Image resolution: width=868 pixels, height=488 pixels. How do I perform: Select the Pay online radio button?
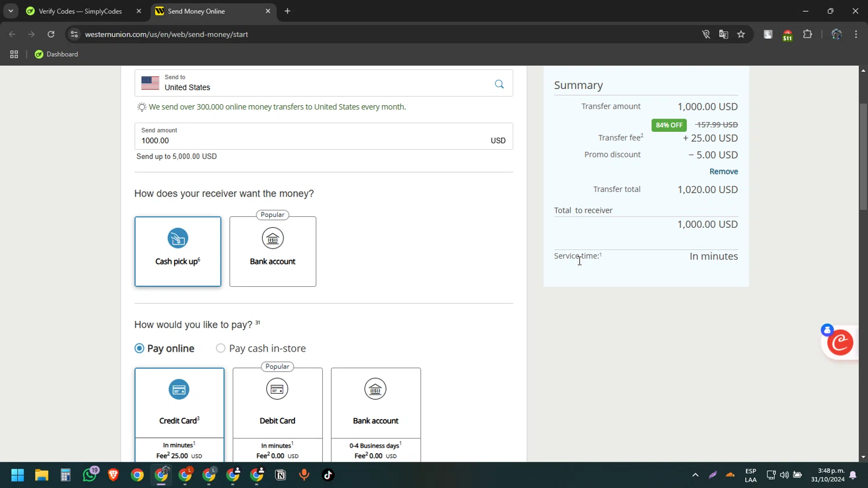(139, 348)
